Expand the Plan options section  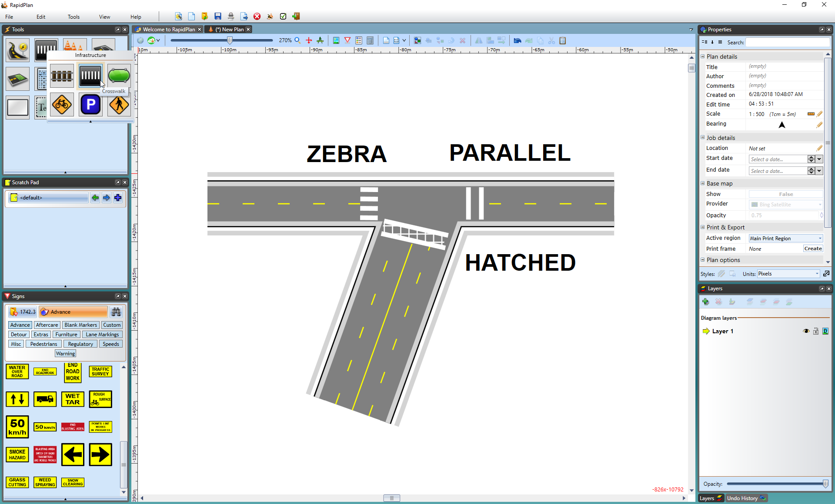pyautogui.click(x=702, y=260)
